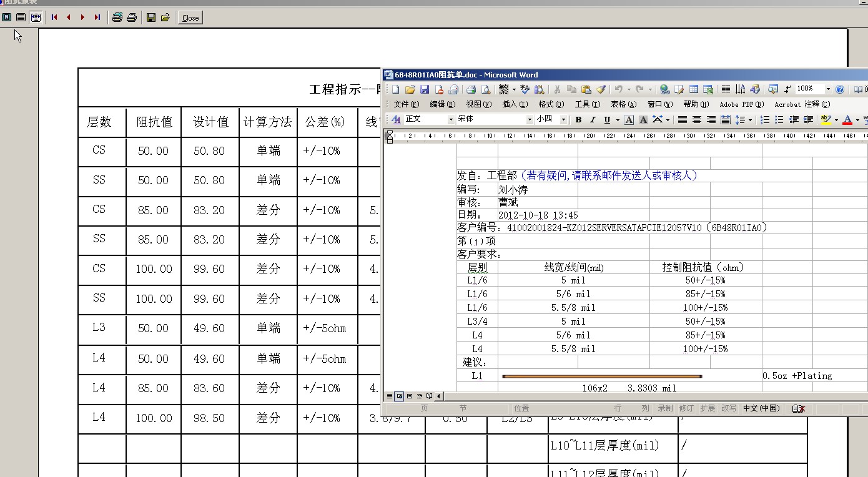This screenshot has height=477, width=868.
Task: Select whole page zoom in report preview
Action: [7, 17]
